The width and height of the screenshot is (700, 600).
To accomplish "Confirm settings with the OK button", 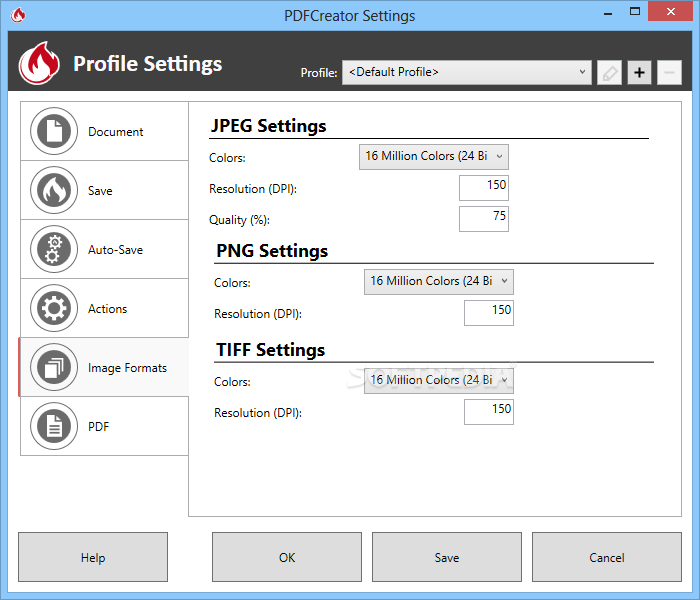I will (x=287, y=557).
